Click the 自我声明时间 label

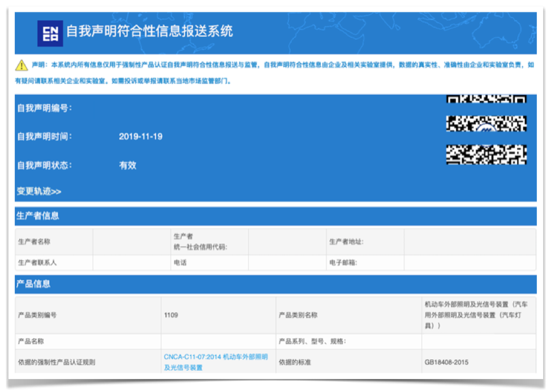45,137
